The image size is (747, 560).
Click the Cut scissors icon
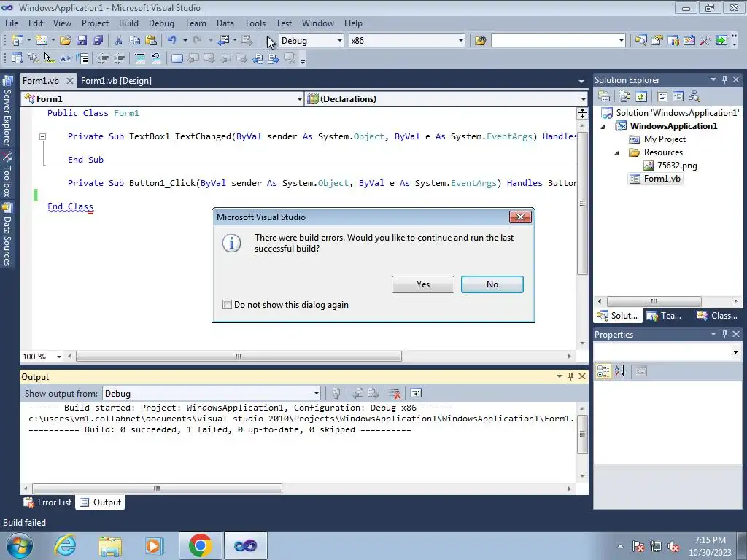[x=119, y=41]
